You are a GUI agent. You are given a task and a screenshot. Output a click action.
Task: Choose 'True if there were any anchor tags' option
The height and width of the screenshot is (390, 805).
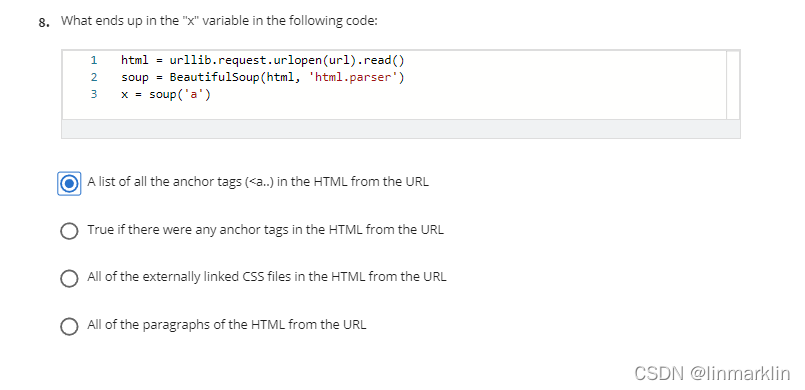tap(69, 231)
